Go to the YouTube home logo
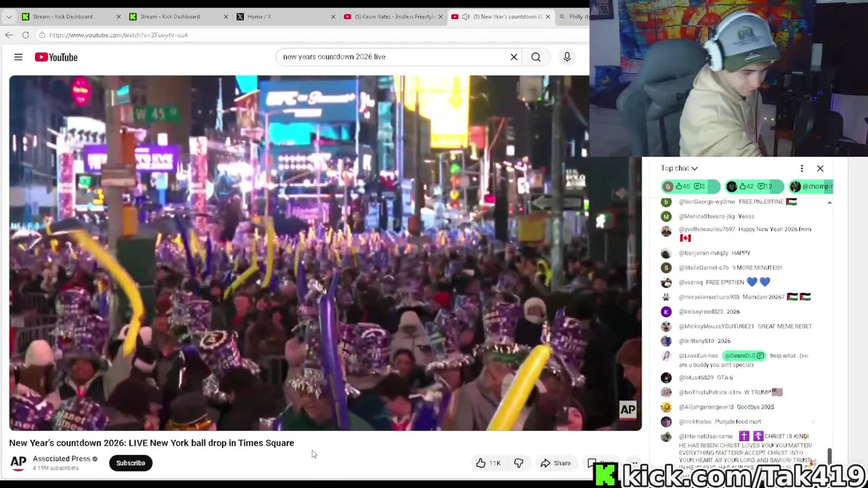 56,57
